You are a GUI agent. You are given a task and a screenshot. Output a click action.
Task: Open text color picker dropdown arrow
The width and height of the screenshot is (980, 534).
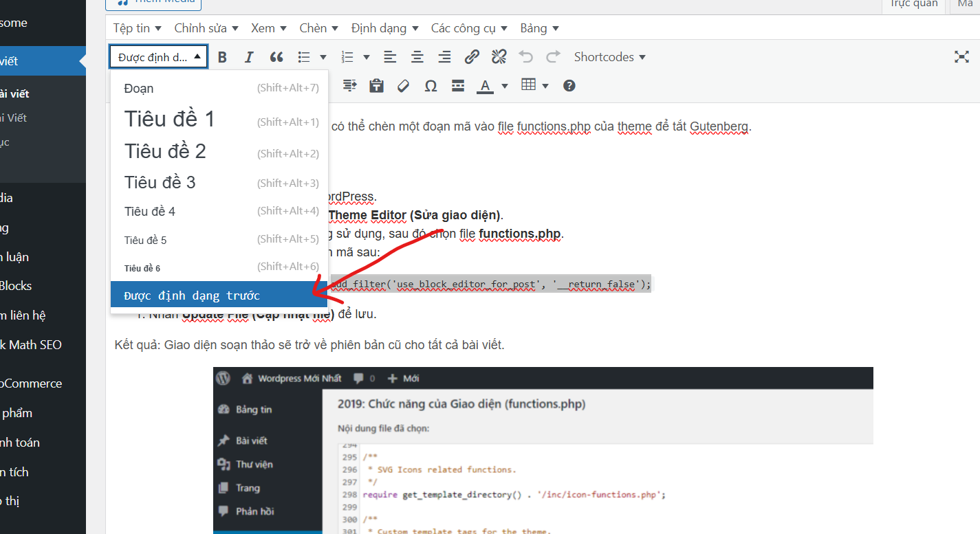pos(505,86)
